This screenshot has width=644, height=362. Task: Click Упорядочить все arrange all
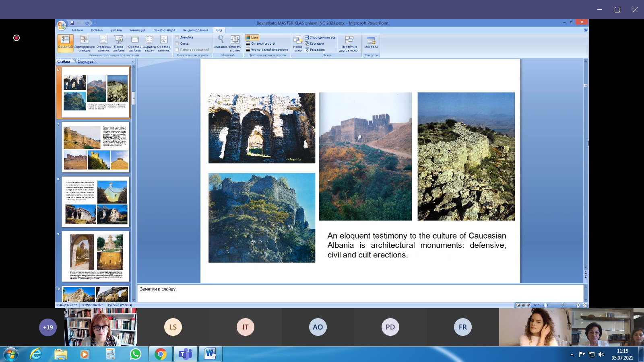[x=320, y=37]
